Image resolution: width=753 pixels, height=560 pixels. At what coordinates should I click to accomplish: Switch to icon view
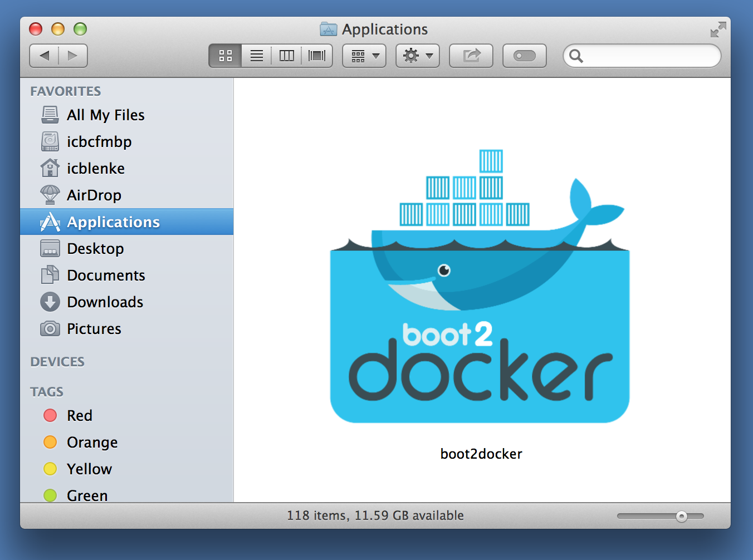pyautogui.click(x=226, y=56)
